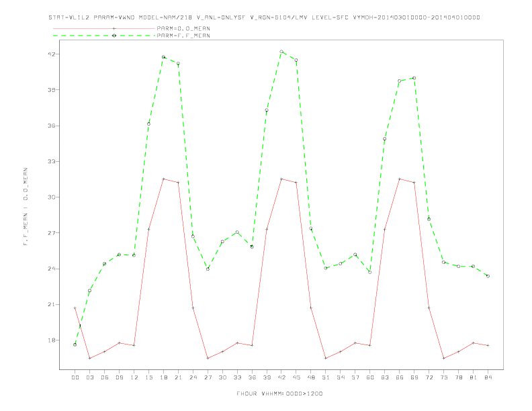Click the green F.F_MEAN peak marker at hour 42
Viewport: 532px width, 411px height.
[281, 52]
